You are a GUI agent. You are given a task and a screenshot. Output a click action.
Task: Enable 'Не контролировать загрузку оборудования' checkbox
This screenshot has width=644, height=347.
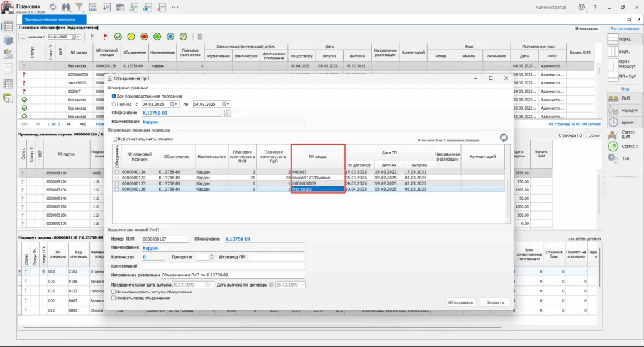(x=113, y=293)
